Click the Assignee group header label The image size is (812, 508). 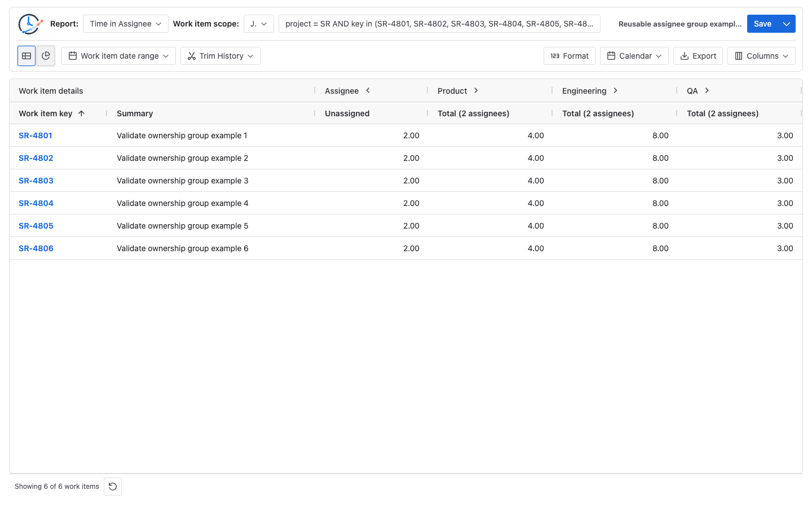(342, 91)
